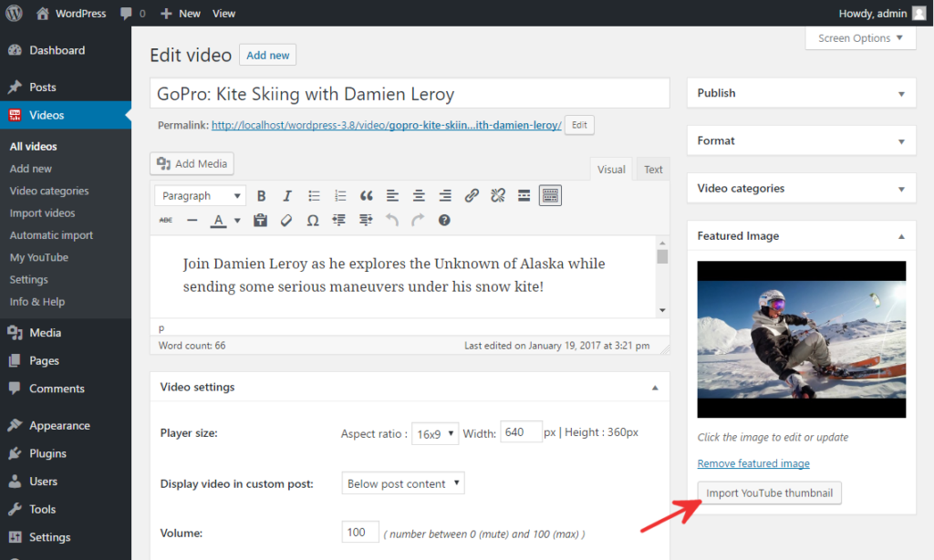Apply italic formatting to the text
The height and width of the screenshot is (560, 934).
point(286,195)
